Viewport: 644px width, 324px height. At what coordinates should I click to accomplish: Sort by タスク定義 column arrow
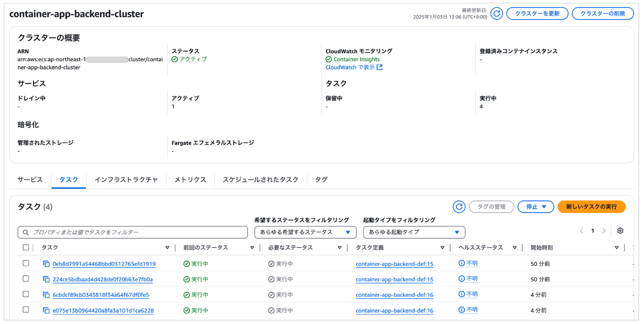(443, 248)
